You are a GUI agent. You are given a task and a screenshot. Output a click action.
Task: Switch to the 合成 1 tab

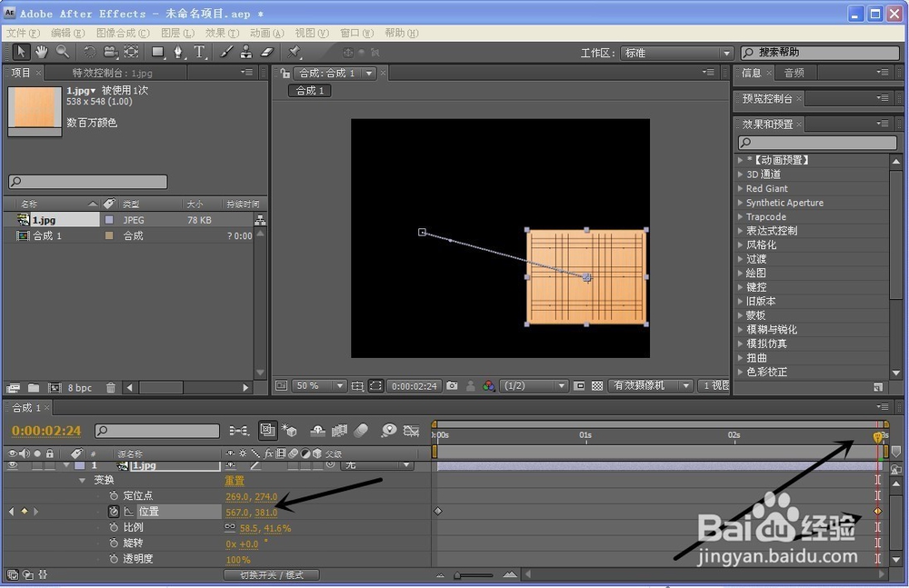(x=308, y=90)
